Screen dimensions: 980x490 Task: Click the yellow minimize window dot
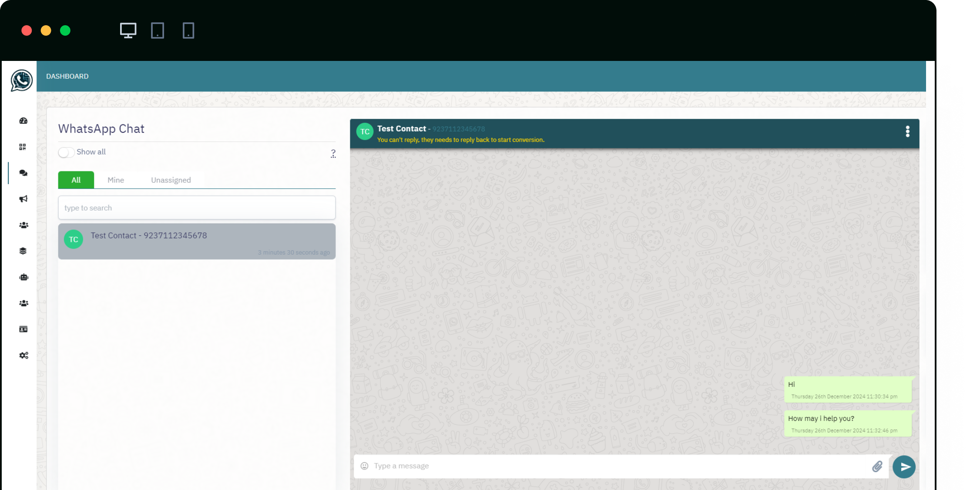(46, 30)
